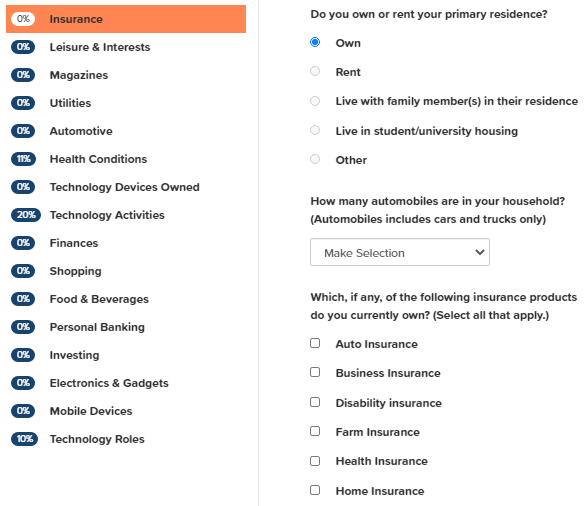Open the Finances section

(126, 243)
